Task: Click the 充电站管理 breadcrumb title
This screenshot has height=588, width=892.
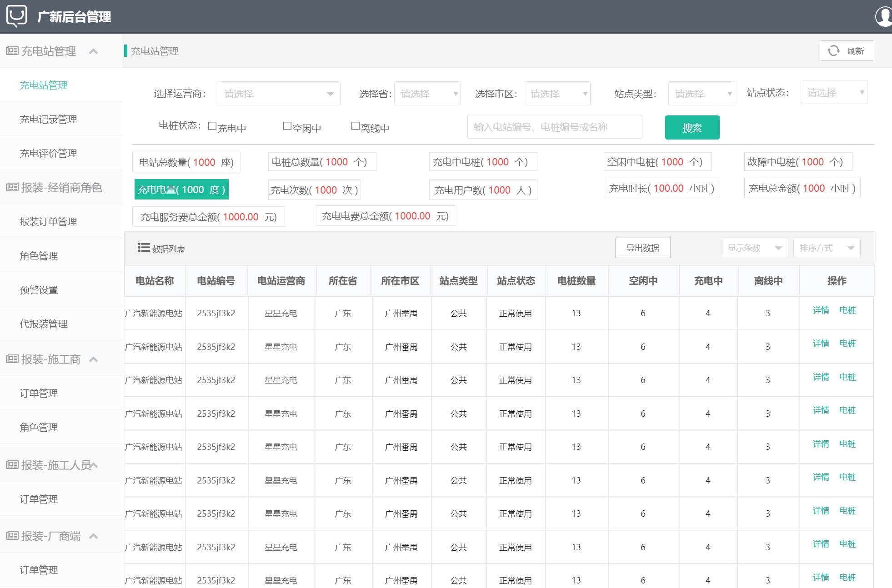Action: (155, 51)
